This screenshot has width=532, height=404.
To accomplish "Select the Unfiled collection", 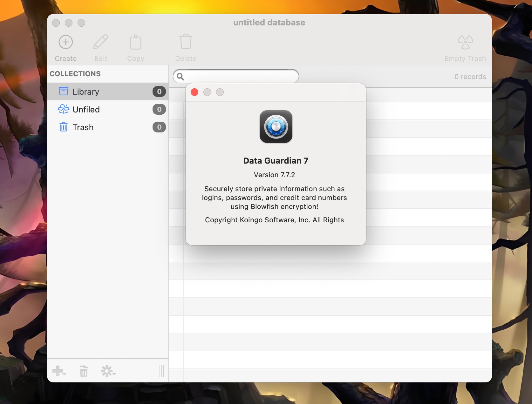I will coord(108,109).
